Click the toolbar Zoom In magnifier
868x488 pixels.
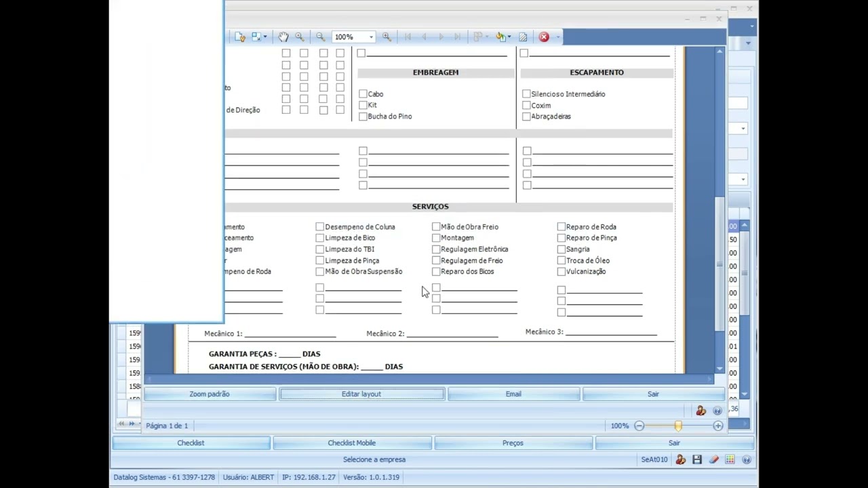[387, 37]
